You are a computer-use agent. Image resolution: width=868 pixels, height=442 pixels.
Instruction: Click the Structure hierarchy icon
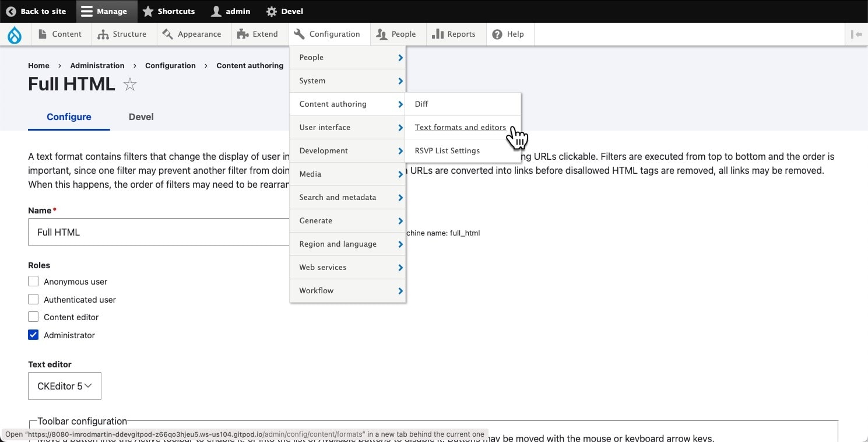(x=103, y=34)
